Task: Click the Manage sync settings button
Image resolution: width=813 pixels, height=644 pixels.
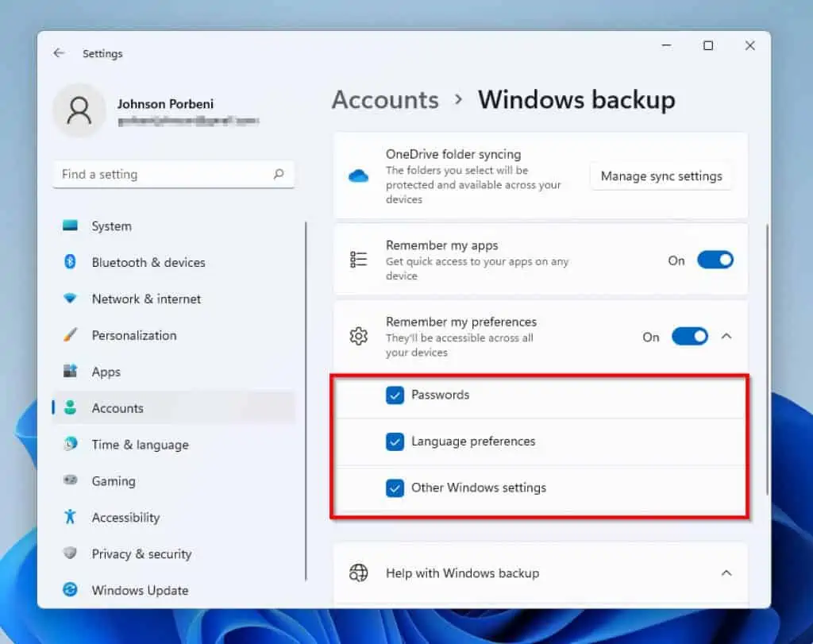Action: coord(661,176)
